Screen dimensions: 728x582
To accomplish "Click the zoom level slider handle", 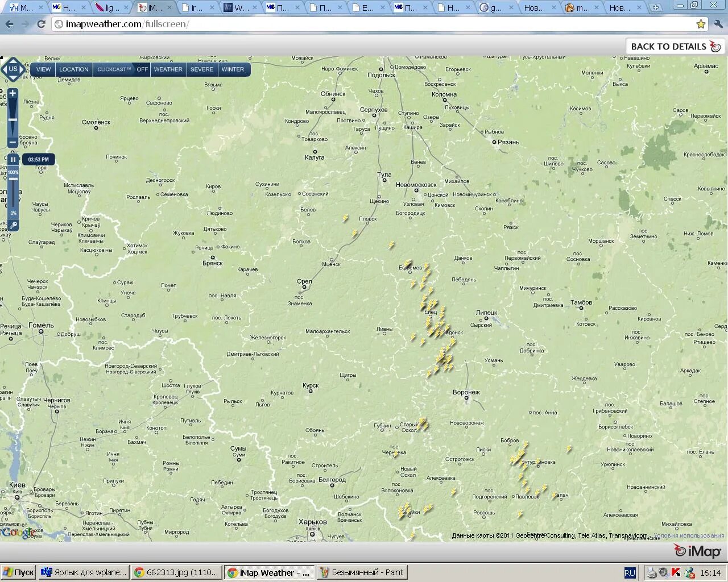I will pyautogui.click(x=13, y=119).
